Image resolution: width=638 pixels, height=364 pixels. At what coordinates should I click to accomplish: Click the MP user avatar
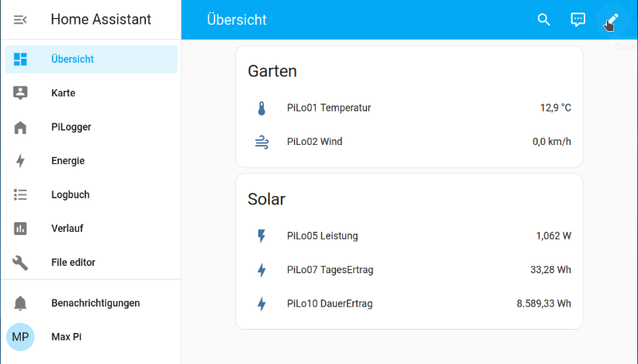[x=21, y=337]
